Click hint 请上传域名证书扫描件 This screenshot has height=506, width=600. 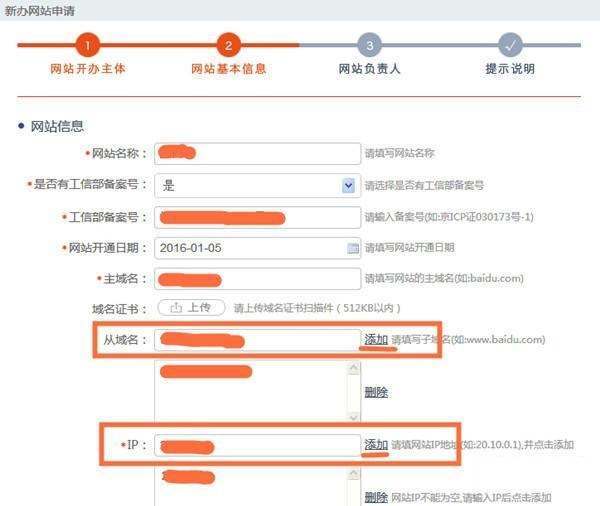pyautogui.click(x=317, y=308)
